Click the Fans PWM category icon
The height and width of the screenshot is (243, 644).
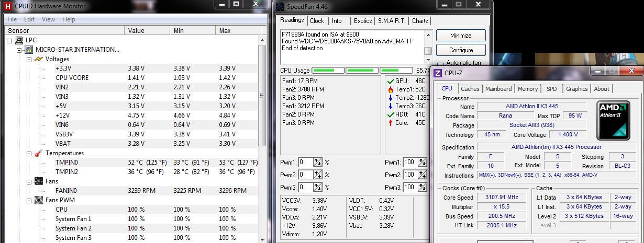[39, 200]
